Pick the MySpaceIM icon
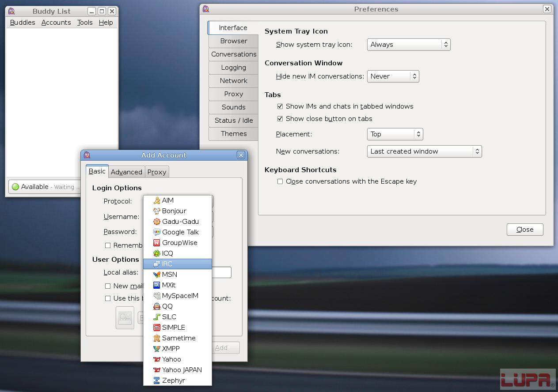 coord(156,296)
